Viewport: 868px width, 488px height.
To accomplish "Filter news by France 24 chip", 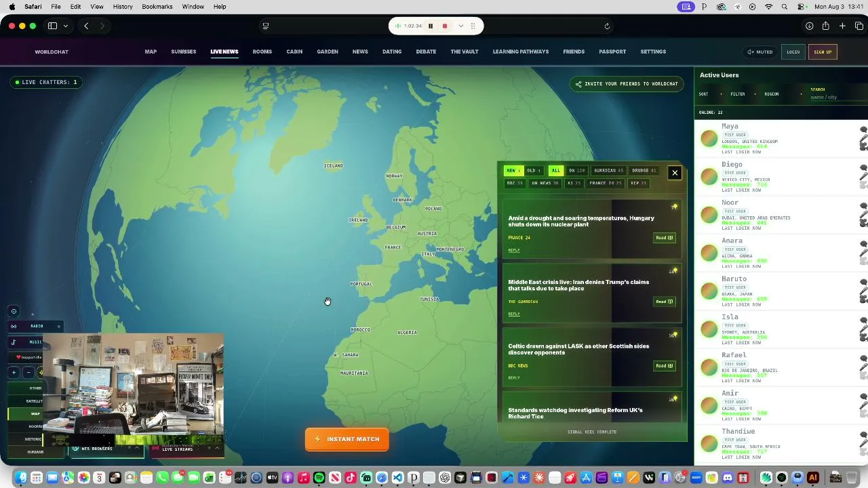I will pyautogui.click(x=606, y=183).
